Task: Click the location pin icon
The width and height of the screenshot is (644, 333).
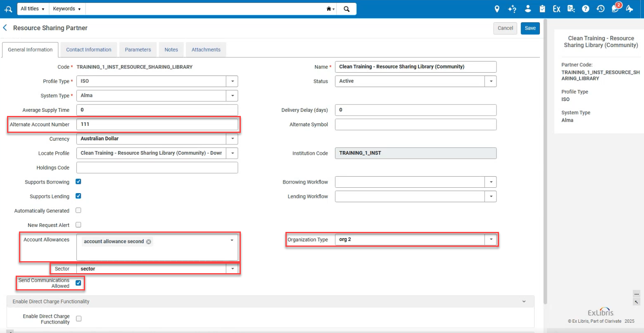Action: (497, 9)
